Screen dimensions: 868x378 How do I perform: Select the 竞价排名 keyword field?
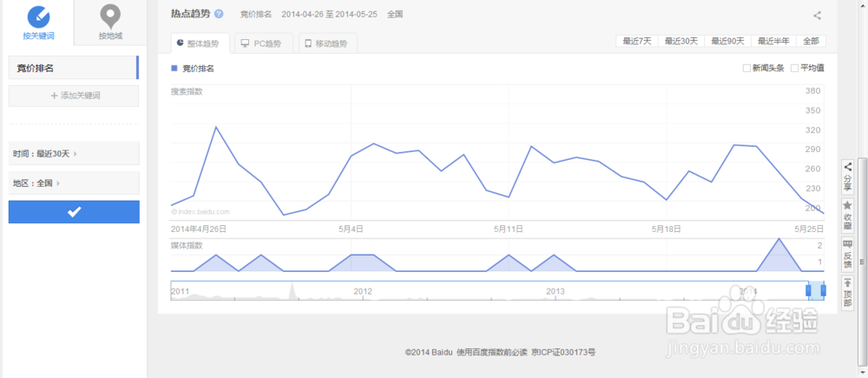click(74, 68)
